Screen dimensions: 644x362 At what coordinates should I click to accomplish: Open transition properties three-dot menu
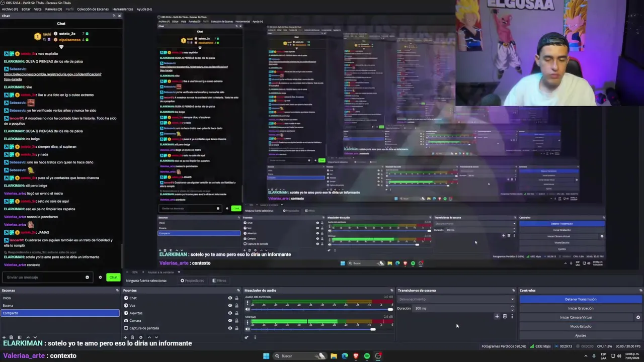click(512, 316)
